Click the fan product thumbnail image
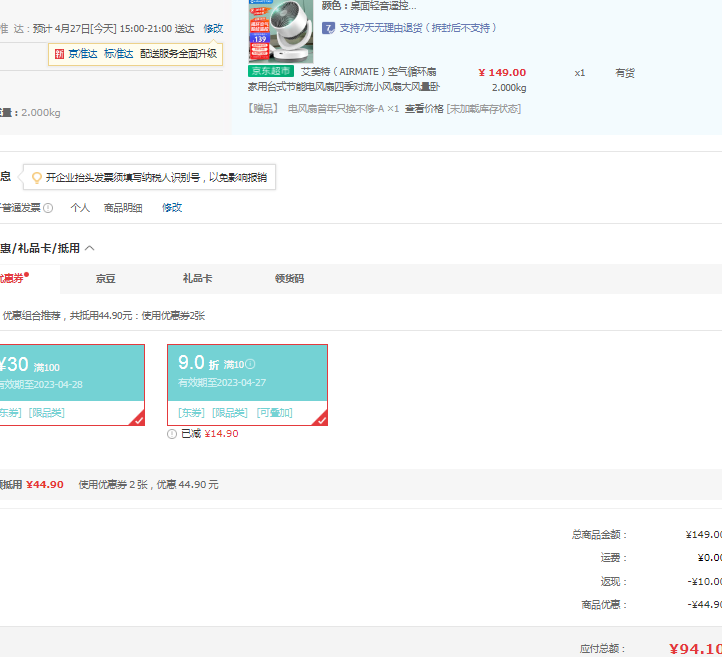722x657 pixels. tap(281, 31)
